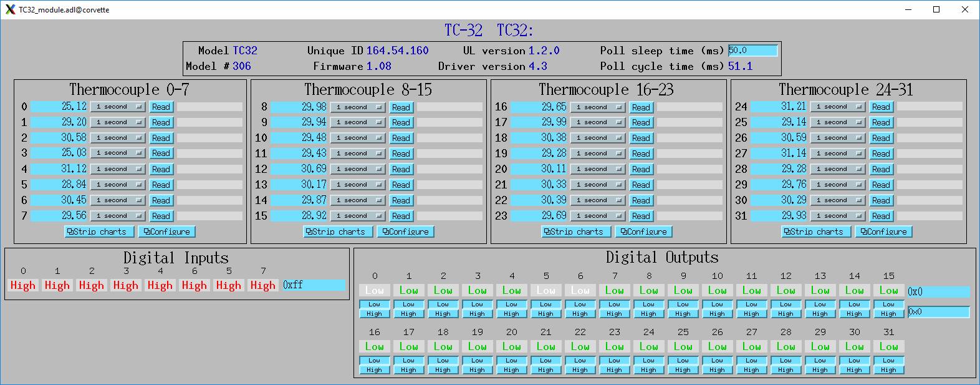Open Configure for Thermocouple 16-23
Viewport: 980px width, 385px height.
click(x=644, y=231)
